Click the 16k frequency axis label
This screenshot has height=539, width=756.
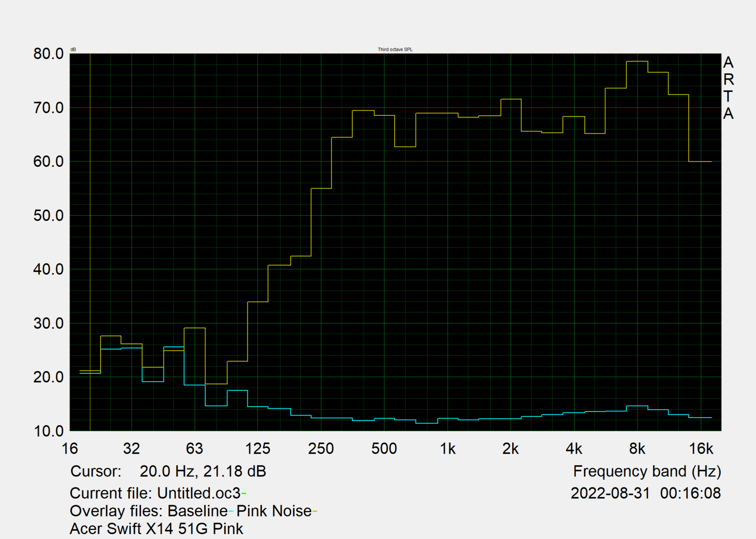[x=701, y=449]
